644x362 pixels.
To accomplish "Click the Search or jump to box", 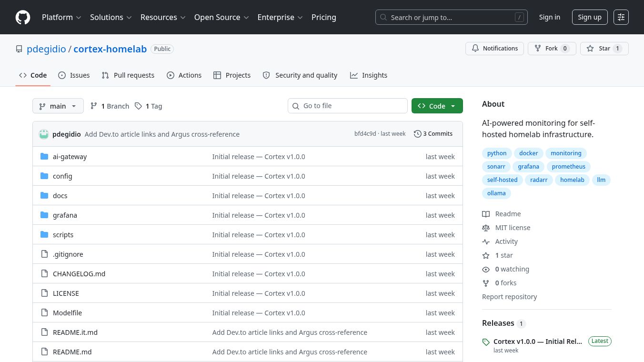I will point(451,17).
